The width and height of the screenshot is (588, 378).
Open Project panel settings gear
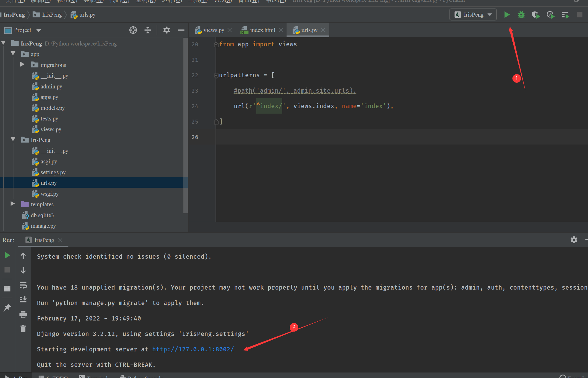(166, 30)
